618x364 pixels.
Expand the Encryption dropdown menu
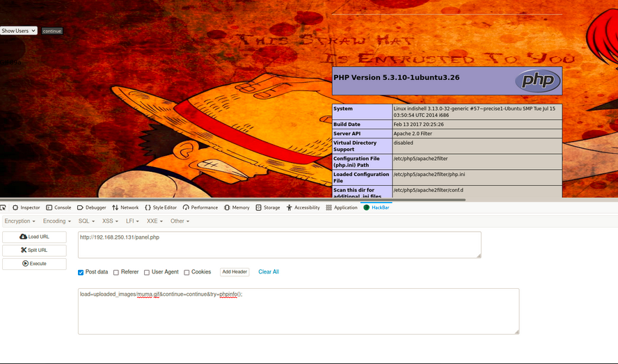tap(19, 221)
